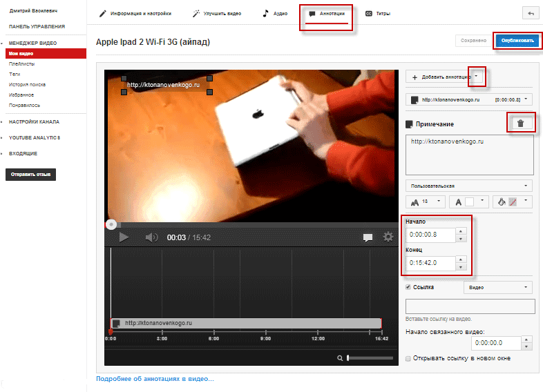Open Tags (Теги) in sidebar

(15, 74)
